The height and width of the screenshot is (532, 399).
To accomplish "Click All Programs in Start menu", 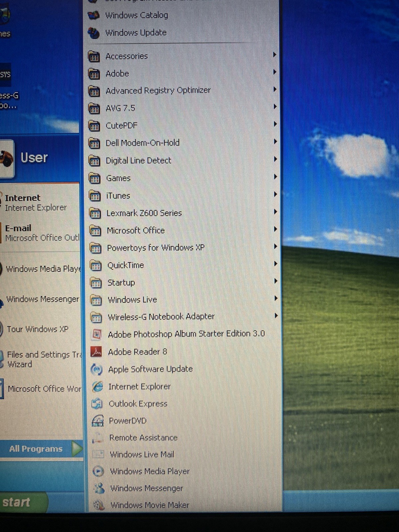I will click(x=41, y=449).
